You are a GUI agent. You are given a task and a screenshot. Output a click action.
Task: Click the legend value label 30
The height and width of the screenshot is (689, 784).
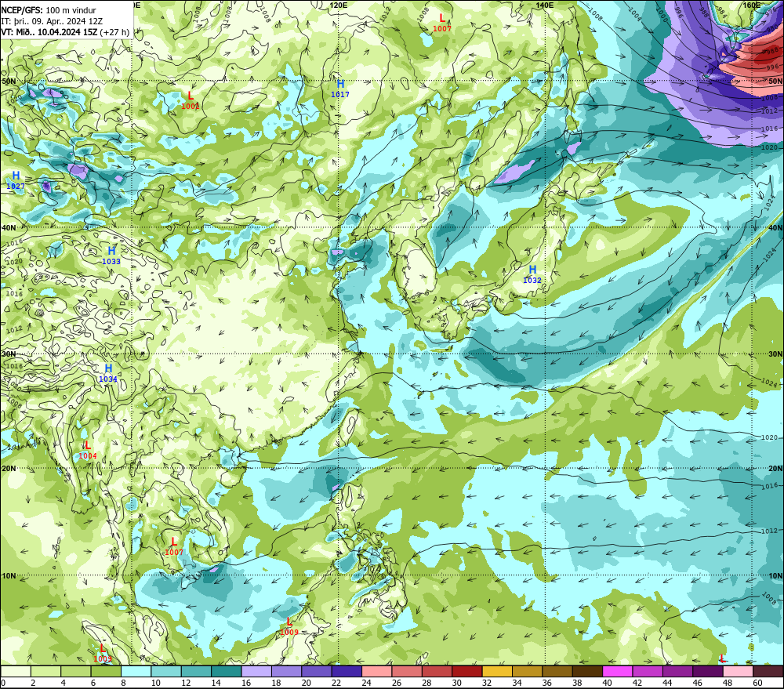point(457,683)
